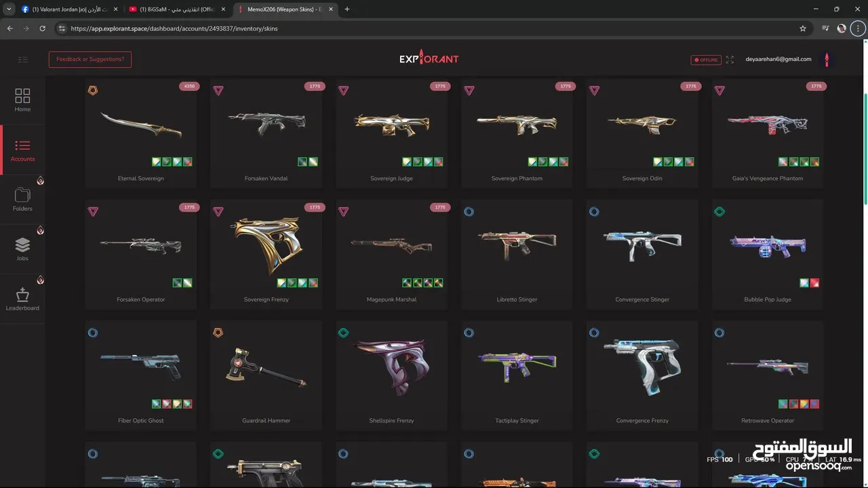Open the Home sidebar section

22,100
